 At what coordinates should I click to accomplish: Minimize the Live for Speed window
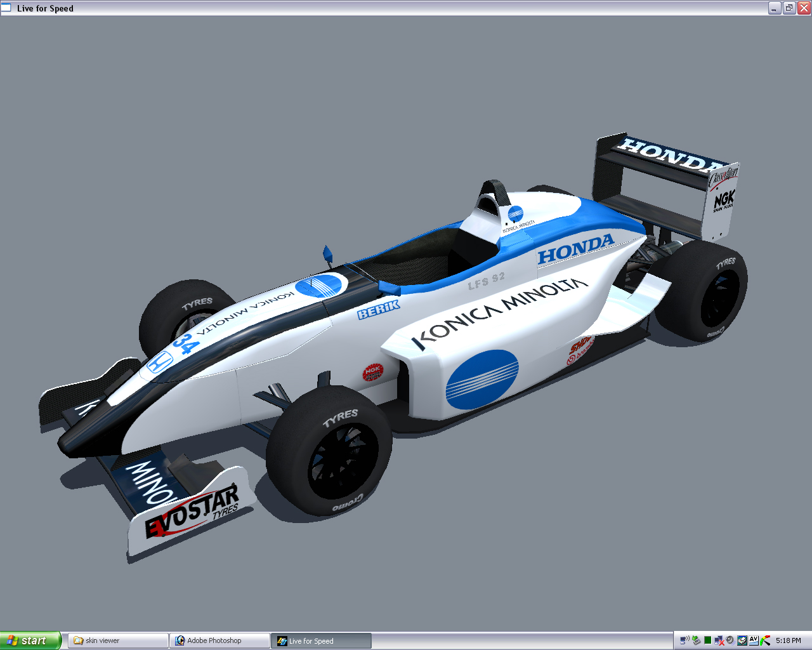[775, 8]
